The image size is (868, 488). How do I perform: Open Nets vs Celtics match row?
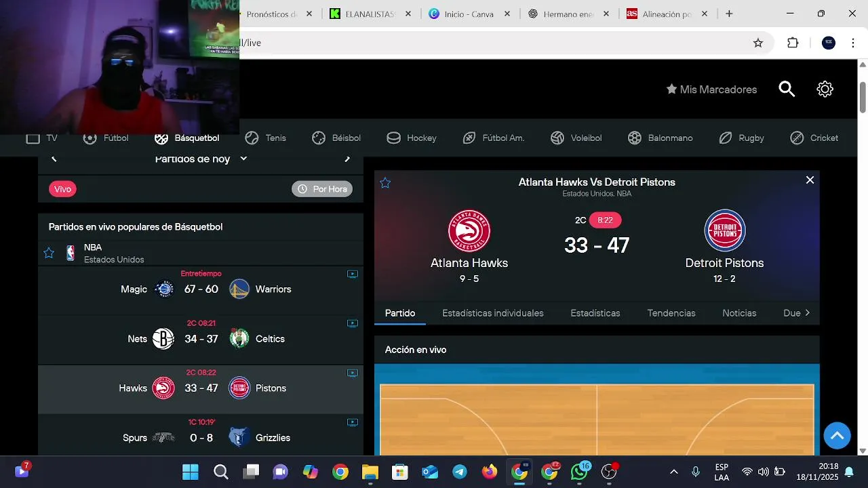(x=201, y=340)
